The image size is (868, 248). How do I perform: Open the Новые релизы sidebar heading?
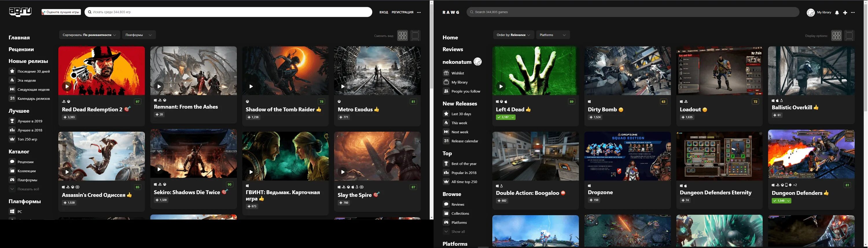[28, 61]
